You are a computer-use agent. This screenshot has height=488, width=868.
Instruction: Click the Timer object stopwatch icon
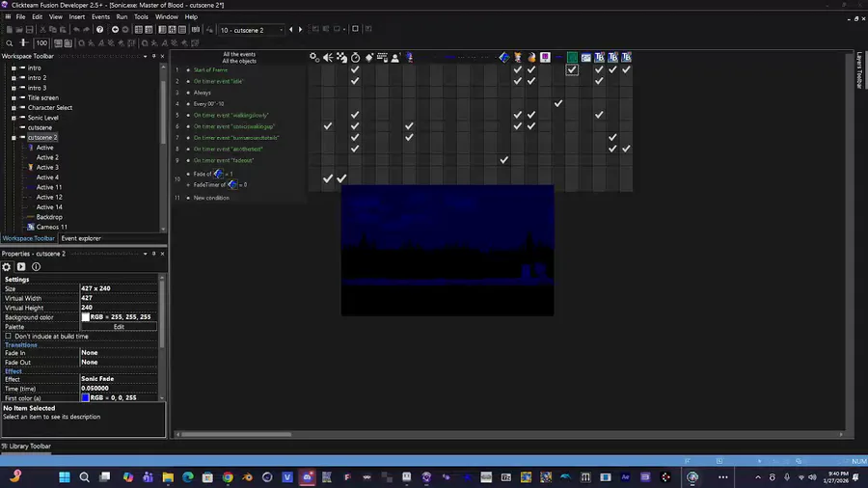tap(355, 57)
